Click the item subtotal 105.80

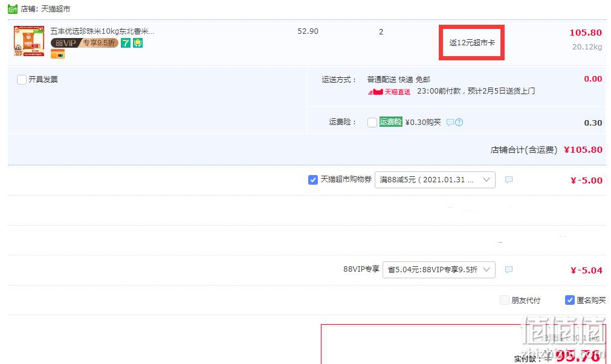point(586,33)
